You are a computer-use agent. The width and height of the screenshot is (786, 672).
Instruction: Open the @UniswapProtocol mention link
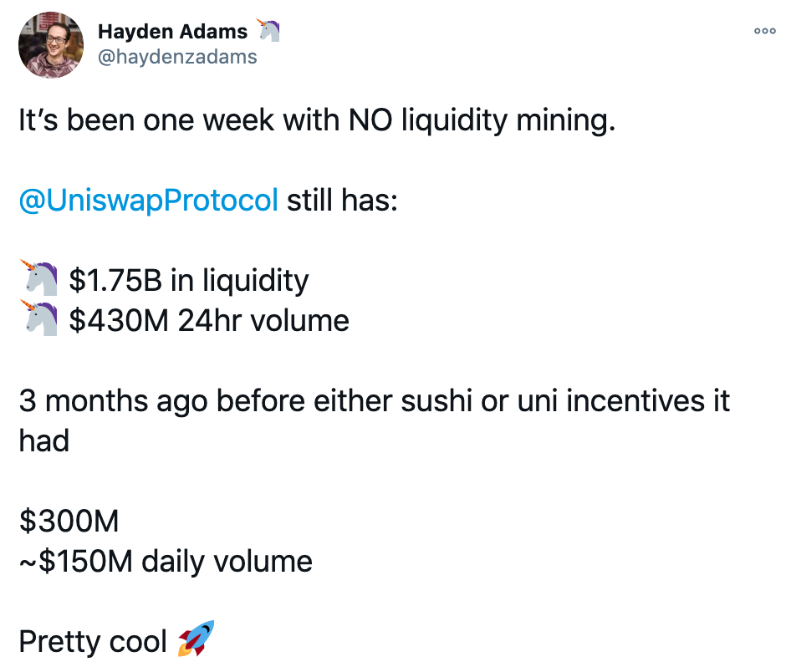pos(148,201)
